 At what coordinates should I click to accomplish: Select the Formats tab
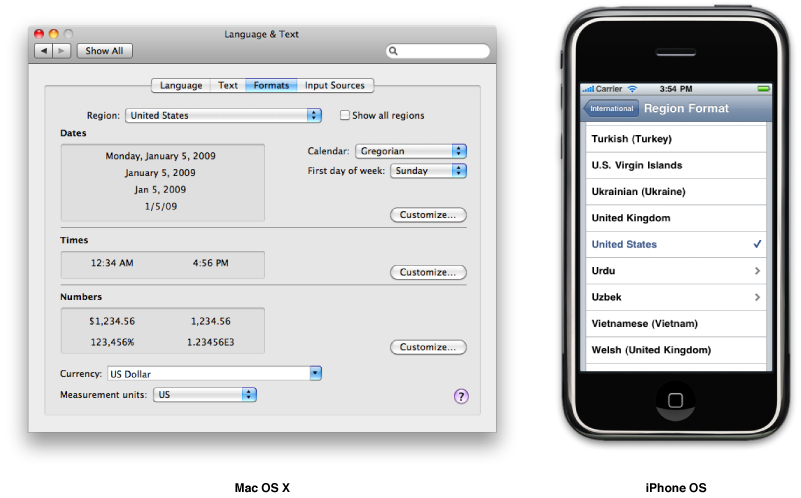point(271,85)
